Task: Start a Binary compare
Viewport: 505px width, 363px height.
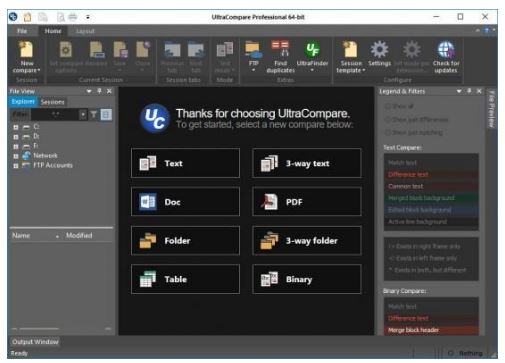Action: (307, 279)
